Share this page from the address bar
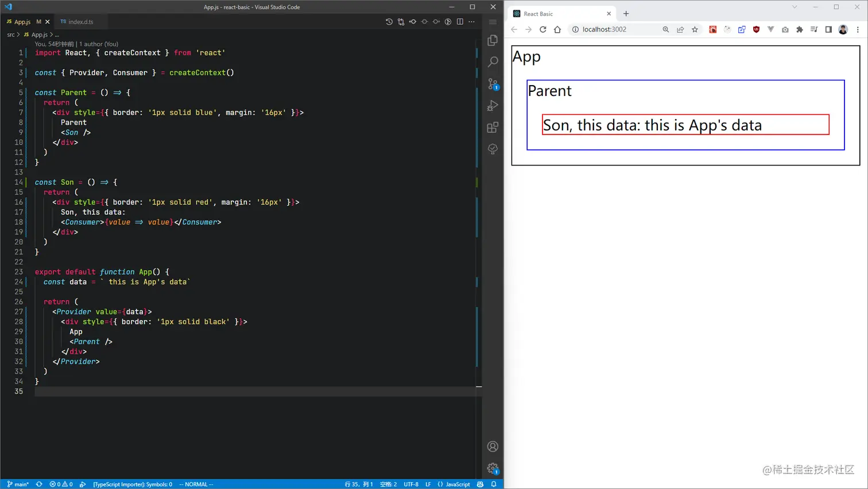This screenshot has width=868, height=489. pos(680,29)
